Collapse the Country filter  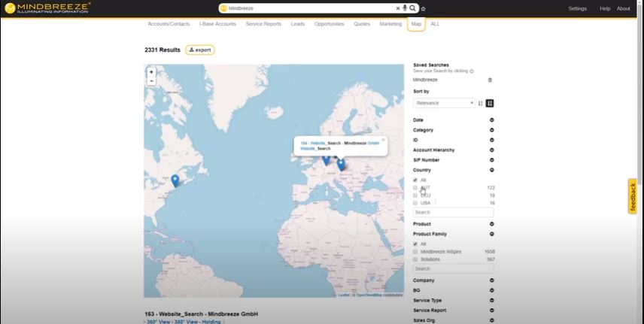pos(491,170)
